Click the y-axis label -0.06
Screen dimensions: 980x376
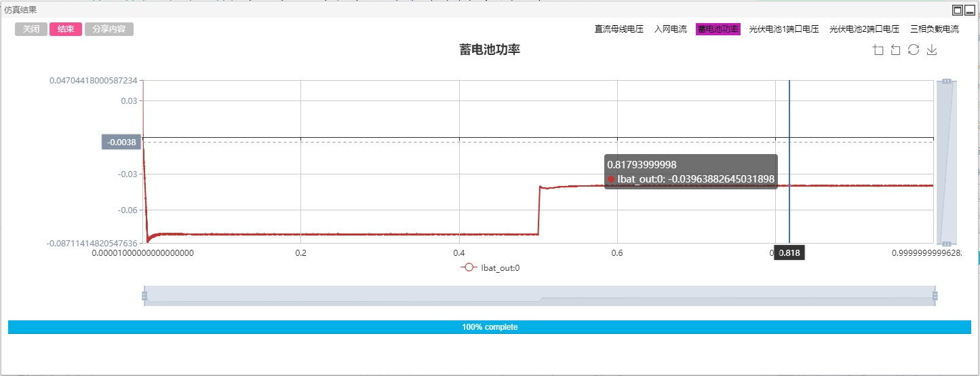point(127,210)
